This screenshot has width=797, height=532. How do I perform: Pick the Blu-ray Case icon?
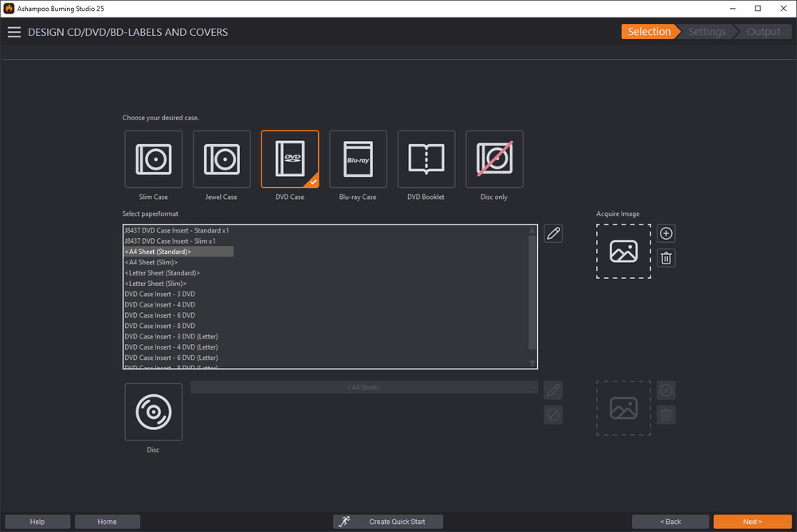tap(358, 159)
